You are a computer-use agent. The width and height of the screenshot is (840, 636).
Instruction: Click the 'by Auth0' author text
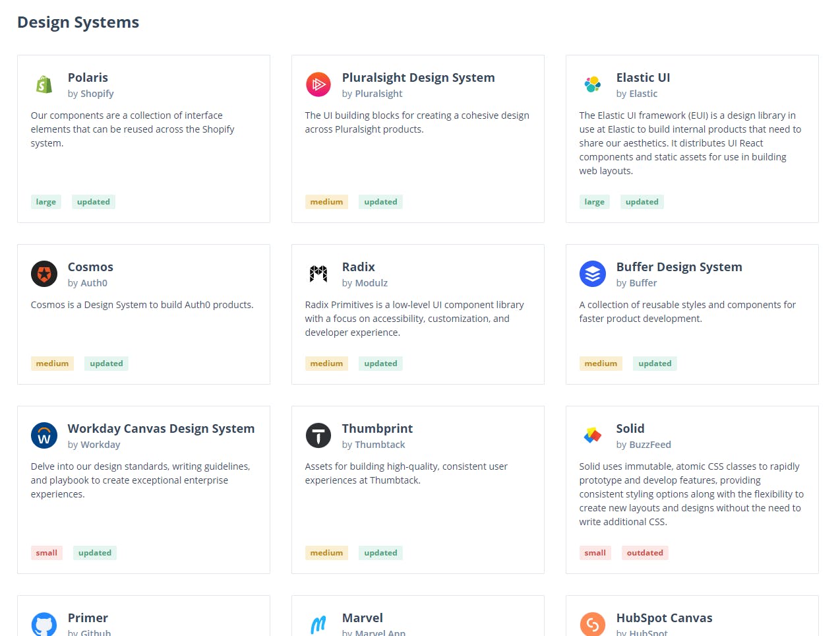(x=88, y=283)
